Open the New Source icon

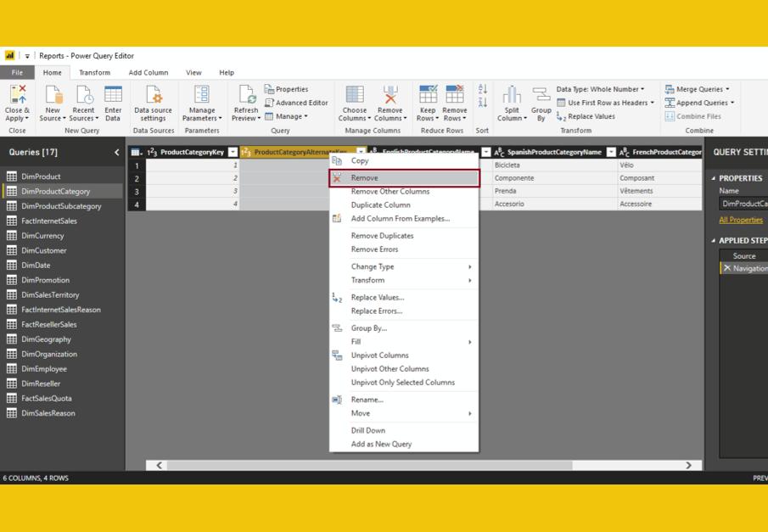click(53, 95)
